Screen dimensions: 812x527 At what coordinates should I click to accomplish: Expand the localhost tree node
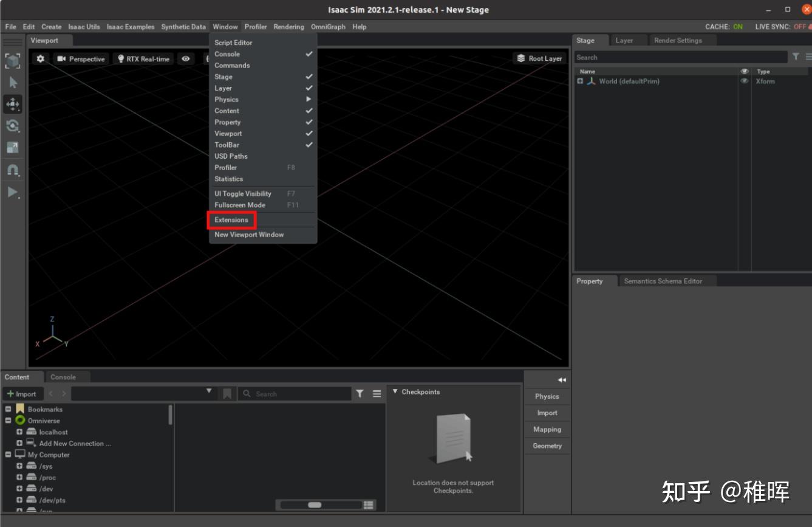pos(19,432)
